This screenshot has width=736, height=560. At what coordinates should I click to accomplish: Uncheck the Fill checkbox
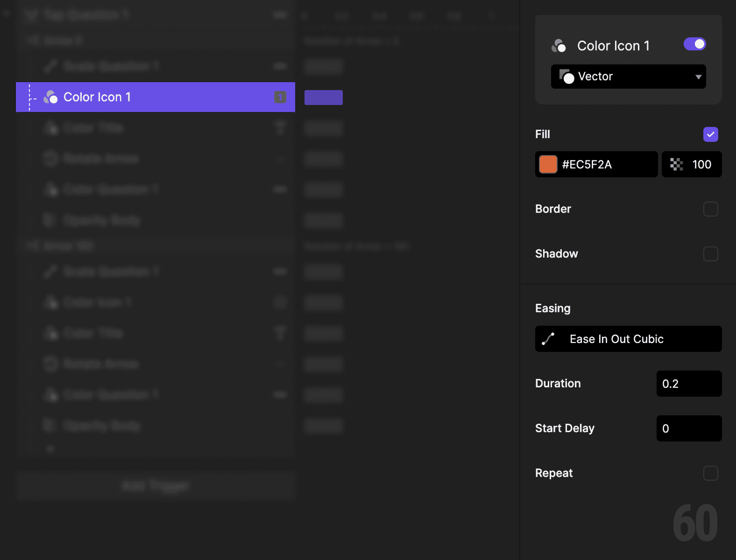click(711, 134)
